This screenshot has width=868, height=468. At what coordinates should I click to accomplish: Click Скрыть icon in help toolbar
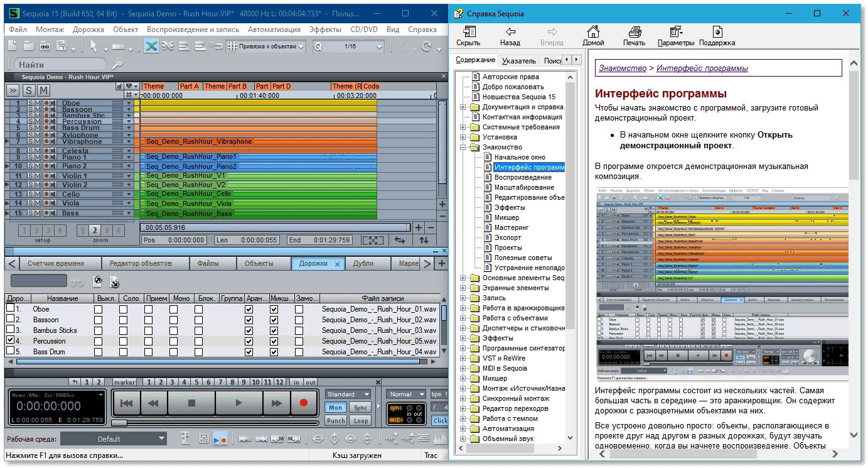(x=468, y=36)
